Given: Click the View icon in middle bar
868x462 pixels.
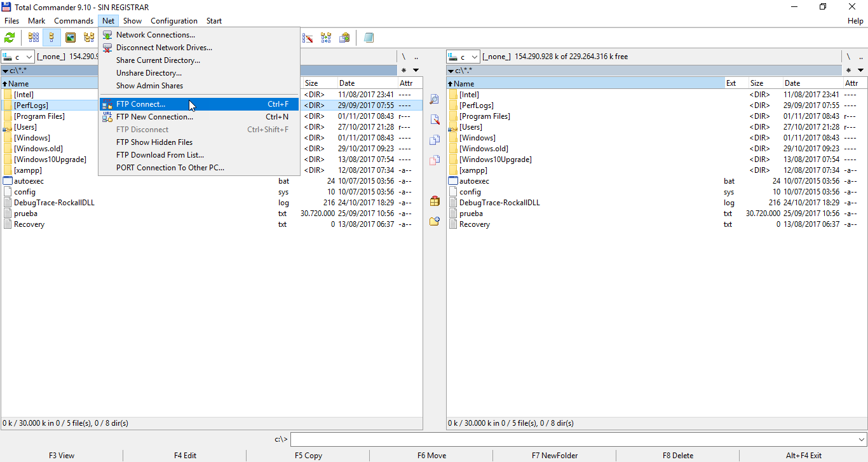Looking at the screenshot, I should 435,99.
